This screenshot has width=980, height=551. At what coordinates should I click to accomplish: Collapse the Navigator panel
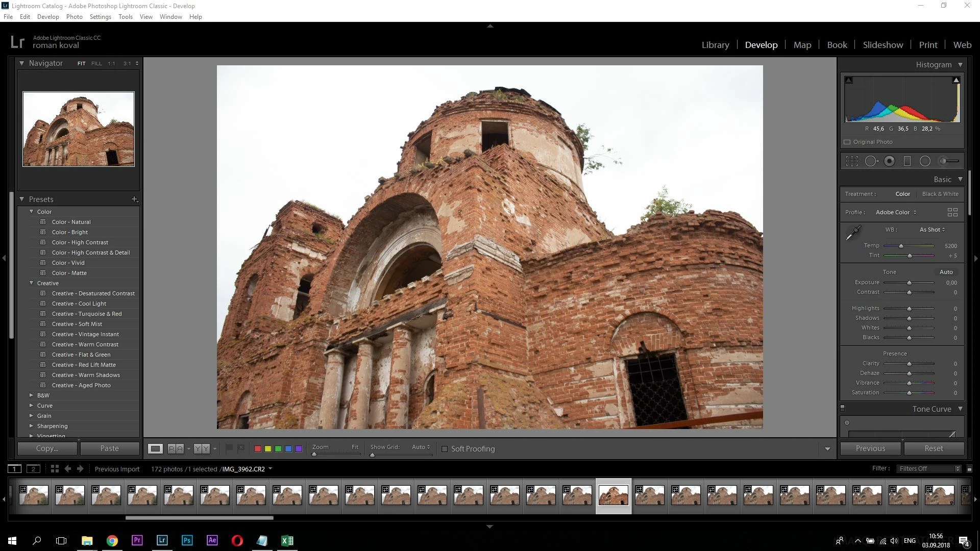tap(21, 63)
